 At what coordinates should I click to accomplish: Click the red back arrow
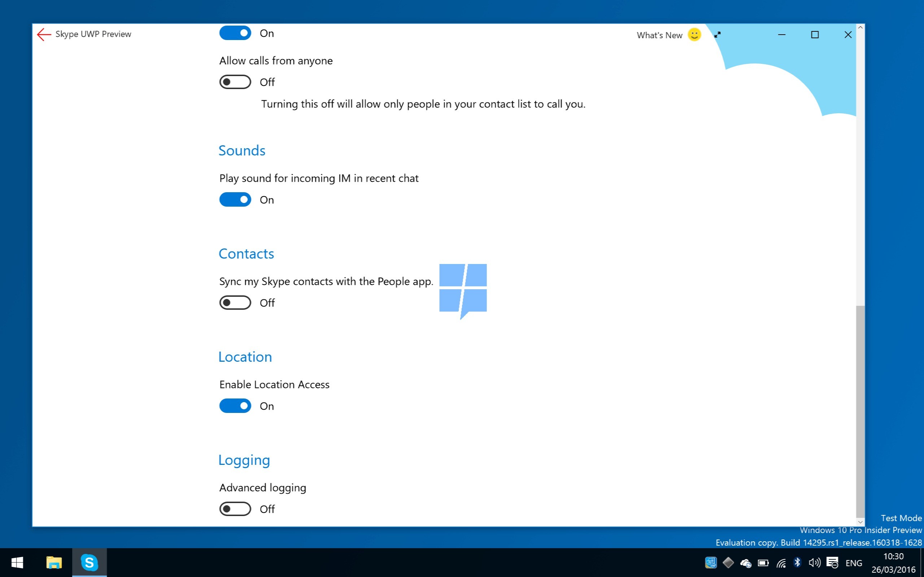point(44,34)
